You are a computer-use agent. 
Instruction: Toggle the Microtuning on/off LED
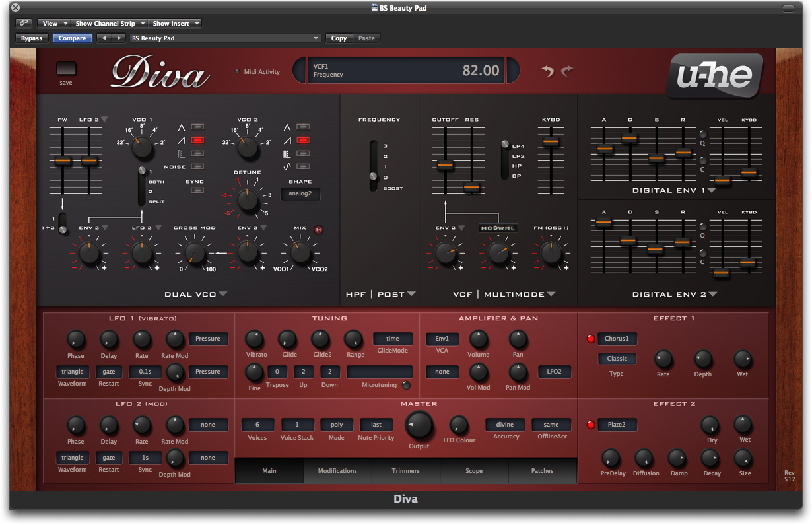[406, 385]
